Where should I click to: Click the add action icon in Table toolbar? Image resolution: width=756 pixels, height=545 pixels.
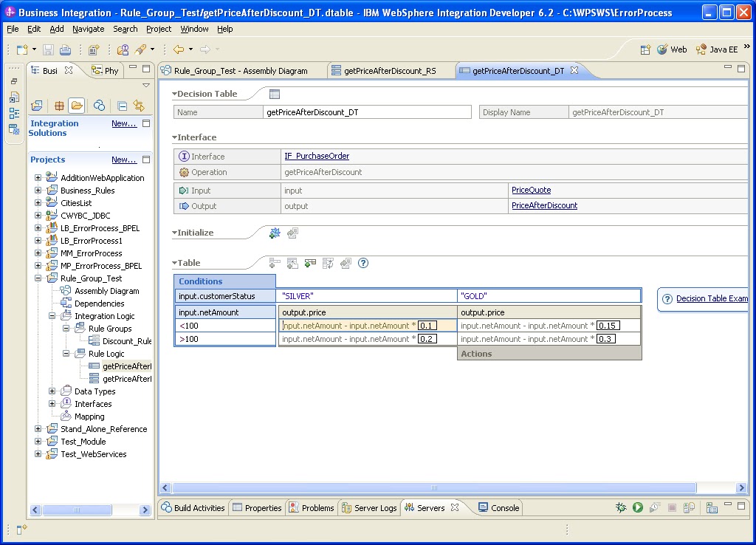point(310,263)
